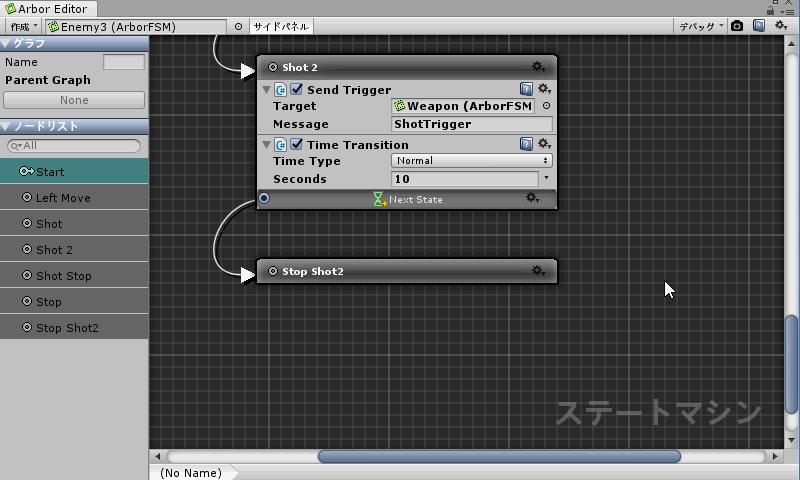Click the blue help book toolbar icon
This screenshot has width=800, height=480.
click(759, 26)
